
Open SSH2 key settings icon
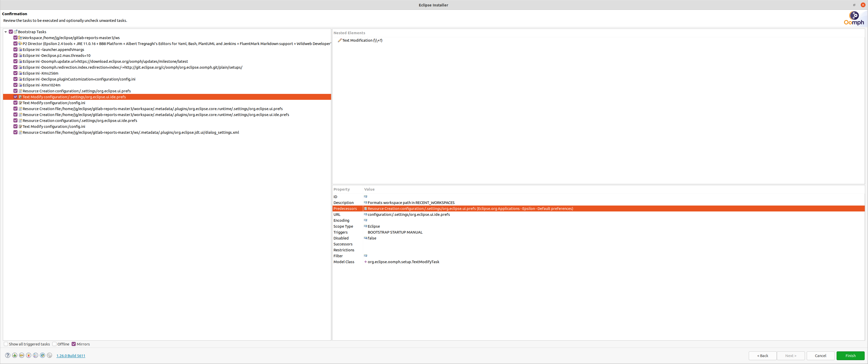point(22,355)
